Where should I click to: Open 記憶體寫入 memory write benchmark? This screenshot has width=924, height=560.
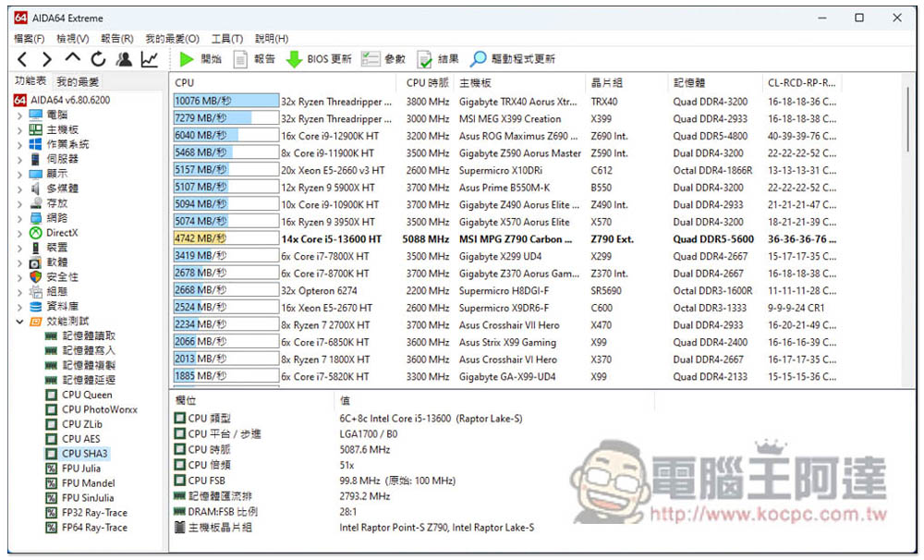pyautogui.click(x=89, y=351)
